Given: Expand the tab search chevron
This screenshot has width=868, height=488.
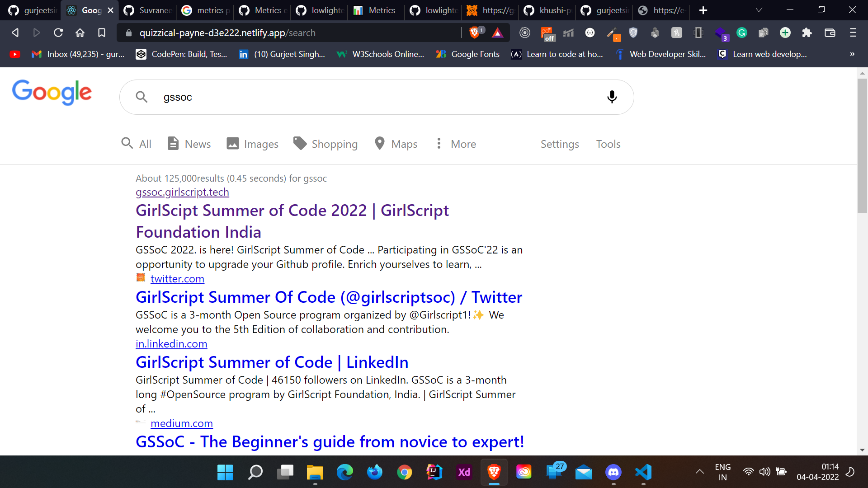Looking at the screenshot, I should 759,9.
